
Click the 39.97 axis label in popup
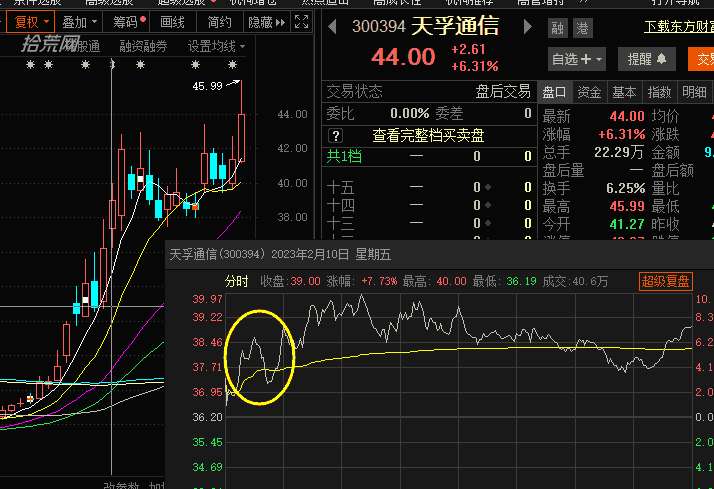[x=207, y=299]
